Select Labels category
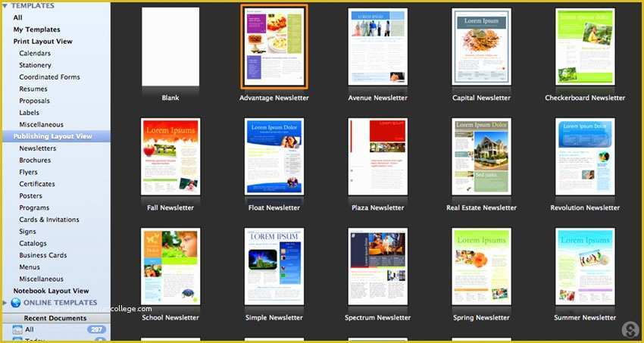Screen dimensions: 644x343 click(29, 113)
